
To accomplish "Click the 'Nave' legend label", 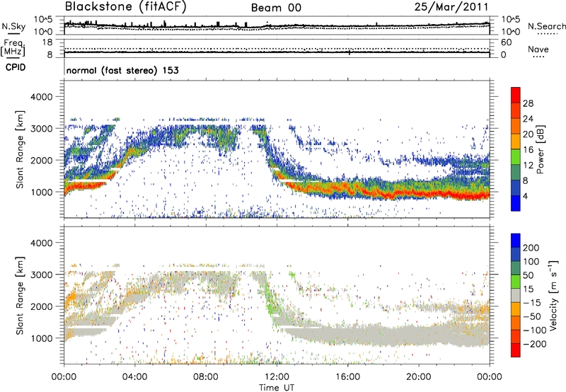I will [538, 50].
